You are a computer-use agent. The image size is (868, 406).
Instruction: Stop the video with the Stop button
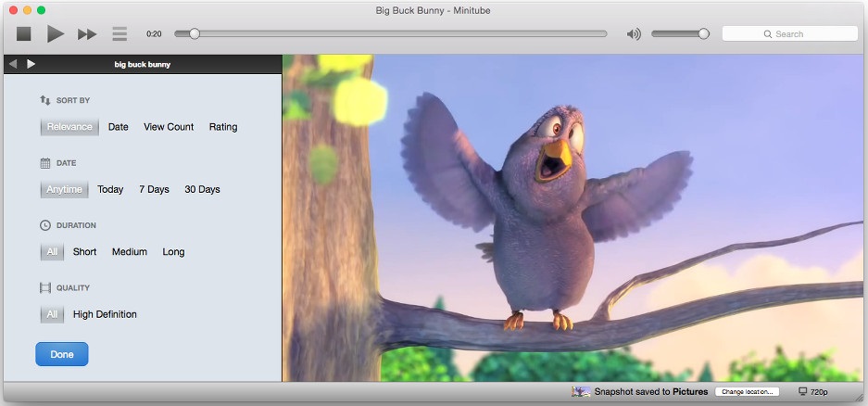pos(23,33)
